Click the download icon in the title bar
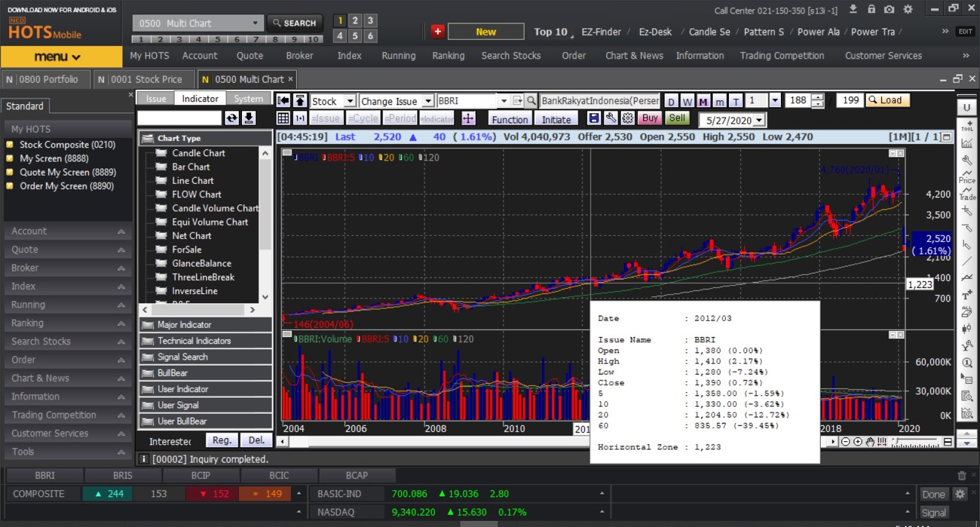This screenshot has height=527, width=980. pos(853,9)
